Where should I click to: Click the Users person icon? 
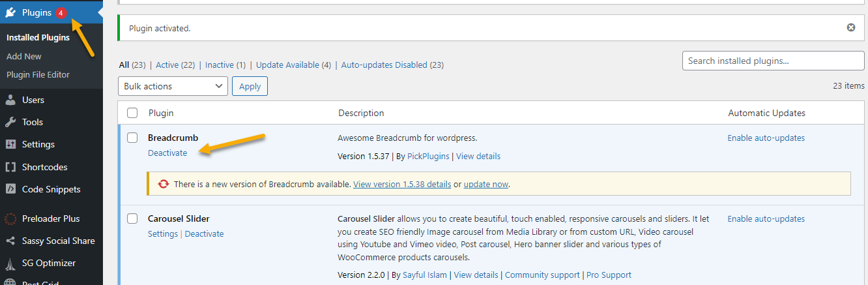pyautogui.click(x=10, y=100)
